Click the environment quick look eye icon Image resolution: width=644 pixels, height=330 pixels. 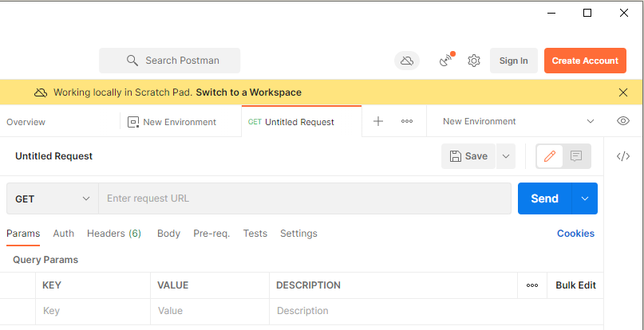coord(623,120)
